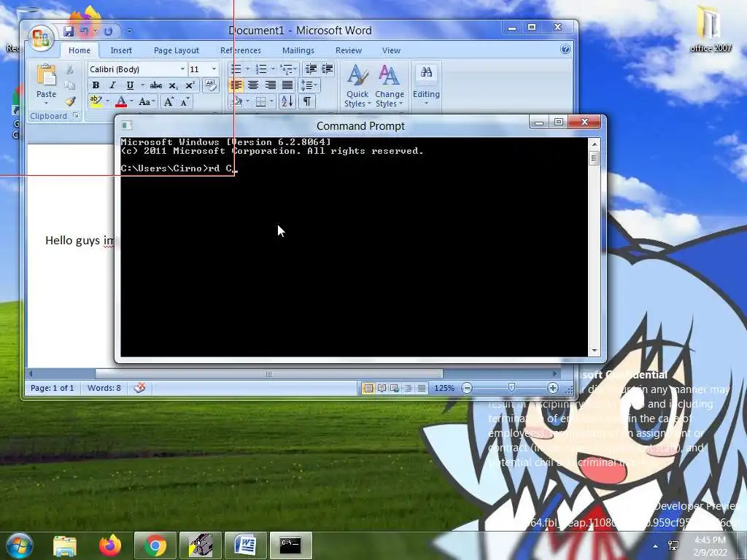This screenshot has width=747, height=560.
Task: Redo action in Quick Access toolbar
Action: 109,31
